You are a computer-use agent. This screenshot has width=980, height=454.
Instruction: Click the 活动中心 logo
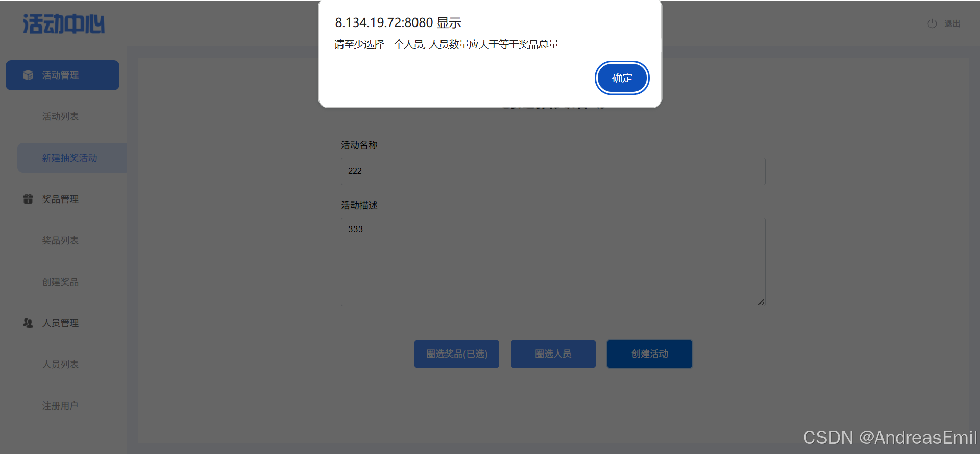(64, 24)
